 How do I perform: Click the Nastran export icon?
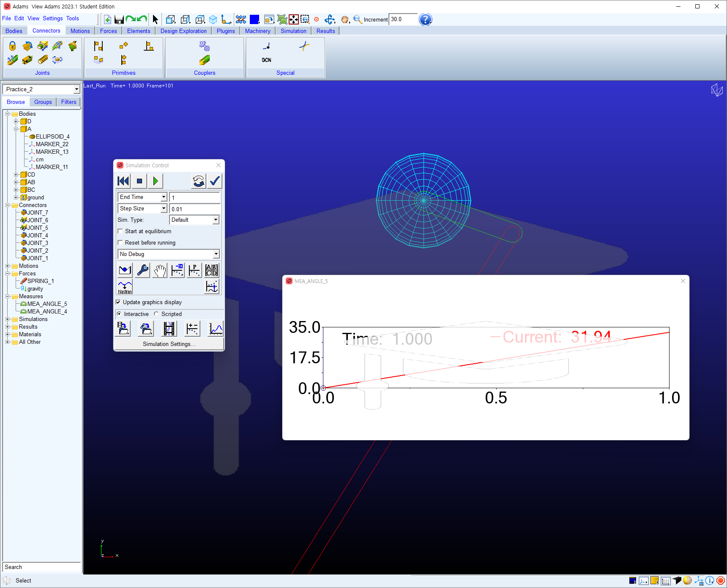pyautogui.click(x=125, y=286)
